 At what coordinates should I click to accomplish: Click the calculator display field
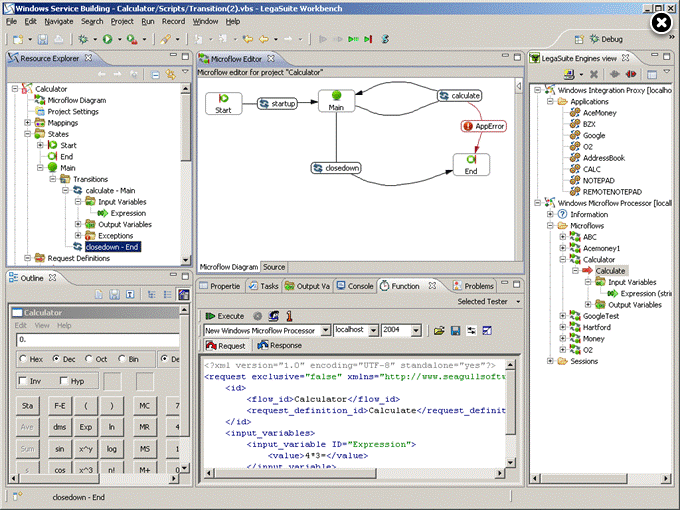[x=98, y=340]
